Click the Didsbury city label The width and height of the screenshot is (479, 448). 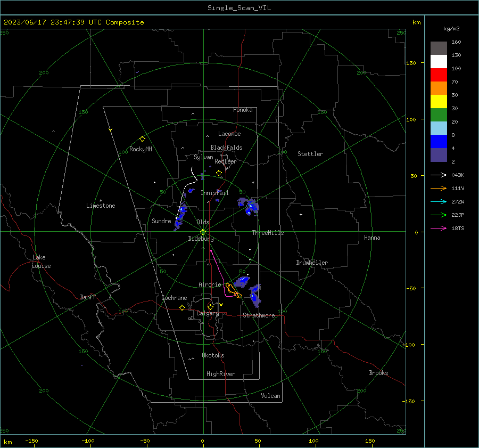201,239
